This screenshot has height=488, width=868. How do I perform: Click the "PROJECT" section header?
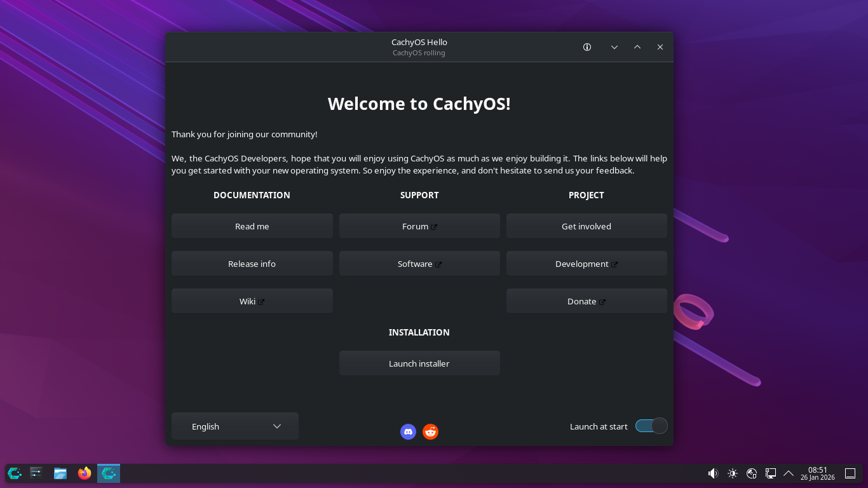tap(587, 195)
